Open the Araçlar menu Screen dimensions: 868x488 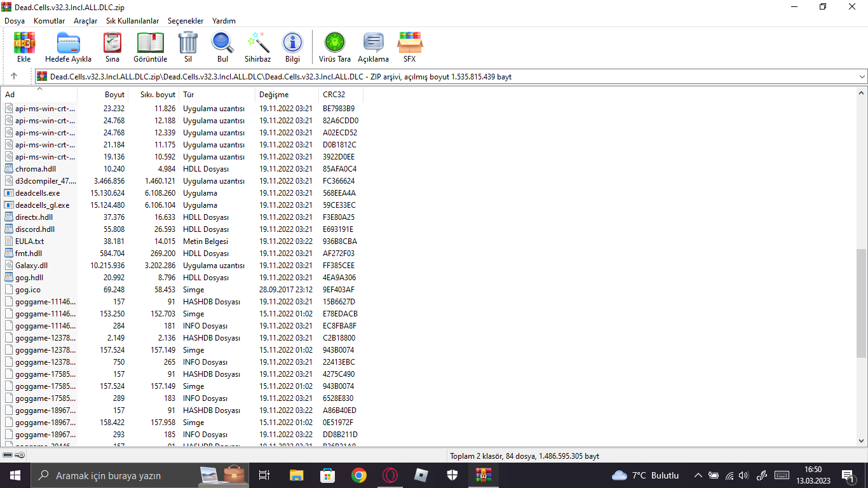coord(86,21)
